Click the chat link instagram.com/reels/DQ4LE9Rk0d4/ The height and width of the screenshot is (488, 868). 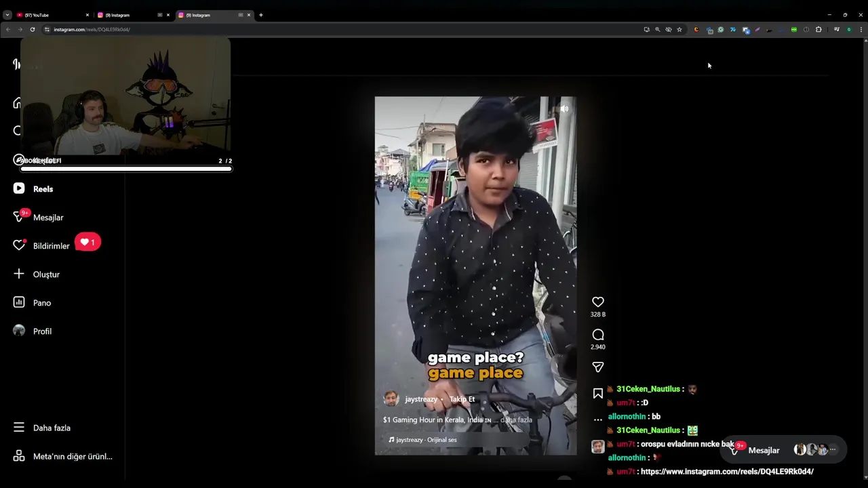(726, 471)
